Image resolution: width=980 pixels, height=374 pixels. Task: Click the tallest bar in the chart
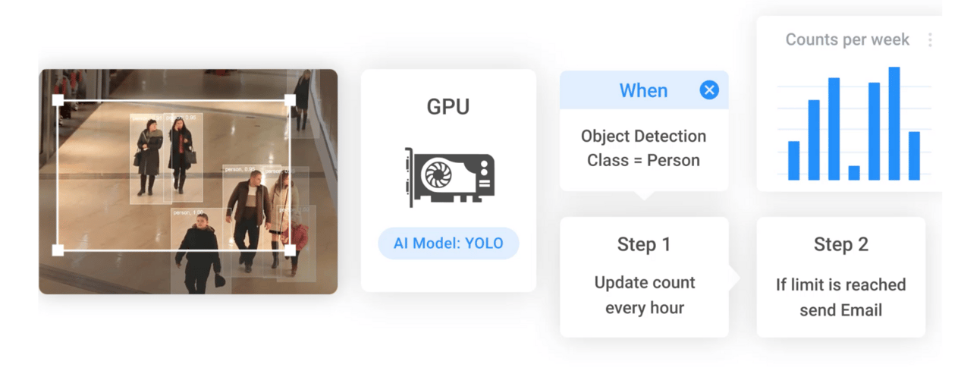pyautogui.click(x=894, y=124)
